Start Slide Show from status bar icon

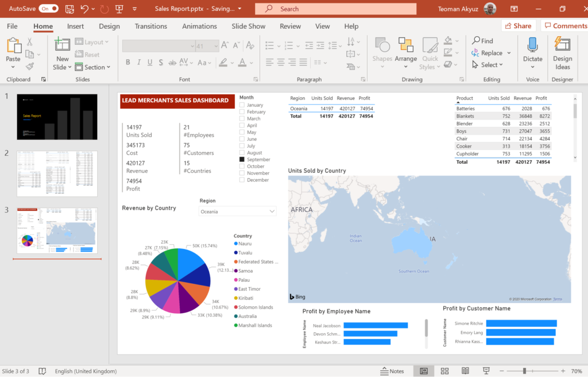click(x=486, y=371)
